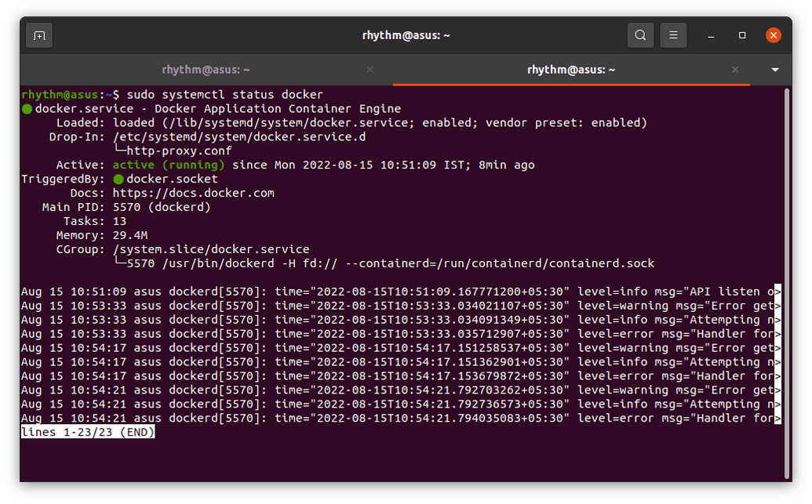The height and width of the screenshot is (504, 812).
Task: Click the truncation marker on first log line
Action: point(777,292)
